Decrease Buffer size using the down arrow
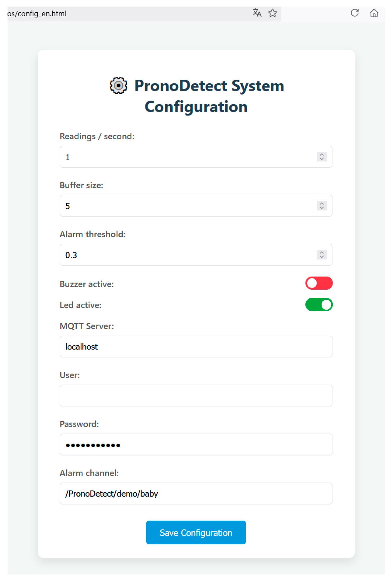392x582 pixels. point(321,208)
